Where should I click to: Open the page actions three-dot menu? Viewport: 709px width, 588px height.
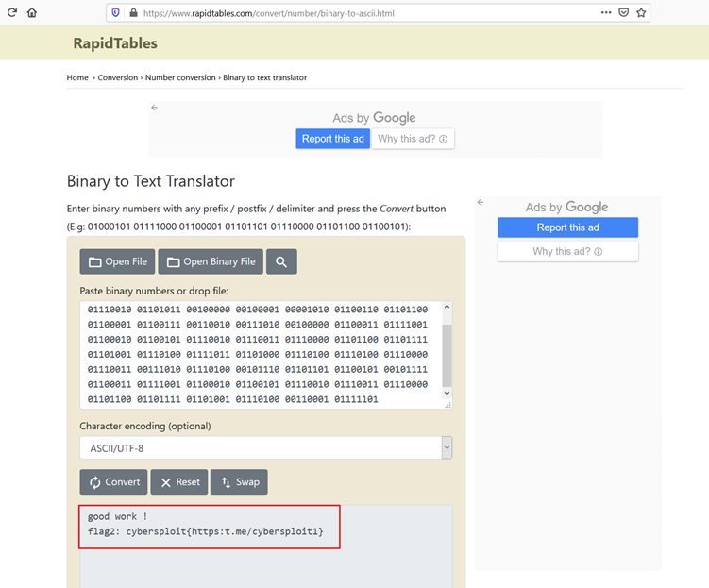[x=605, y=13]
